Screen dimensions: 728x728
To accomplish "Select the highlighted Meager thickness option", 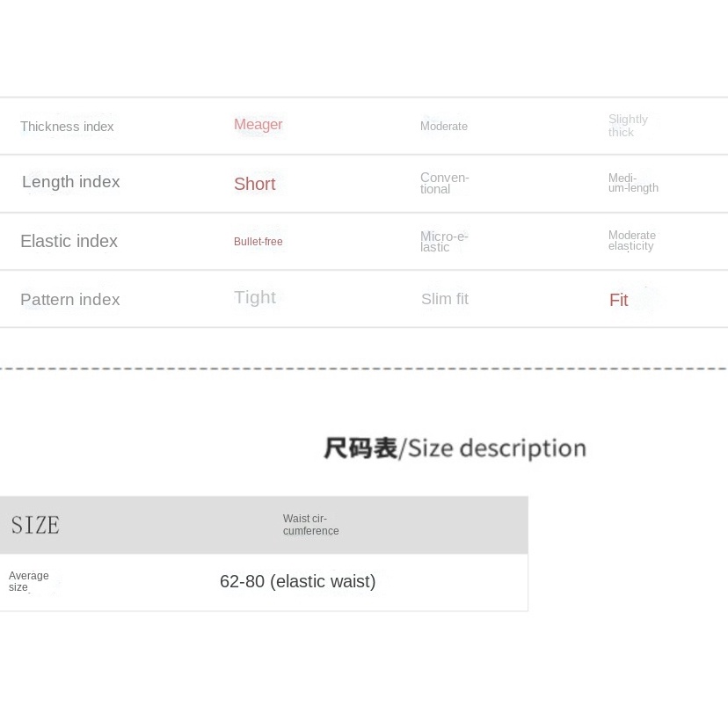I will point(258,125).
